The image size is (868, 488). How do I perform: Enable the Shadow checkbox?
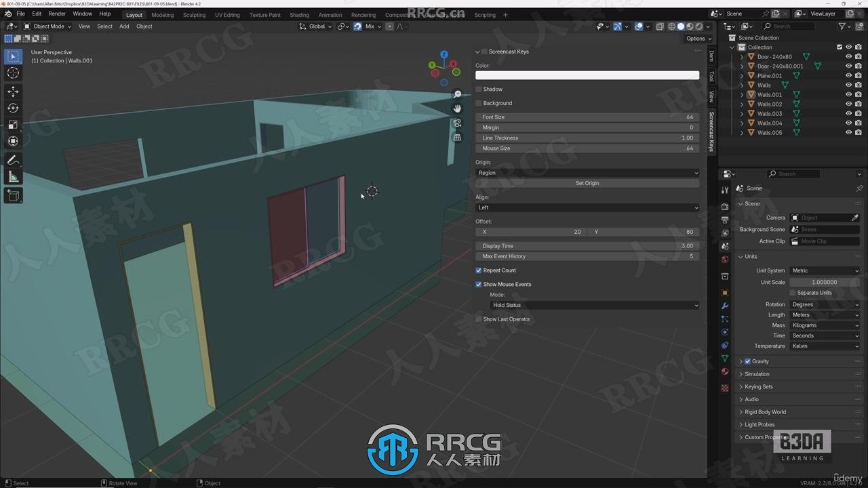pyautogui.click(x=479, y=89)
